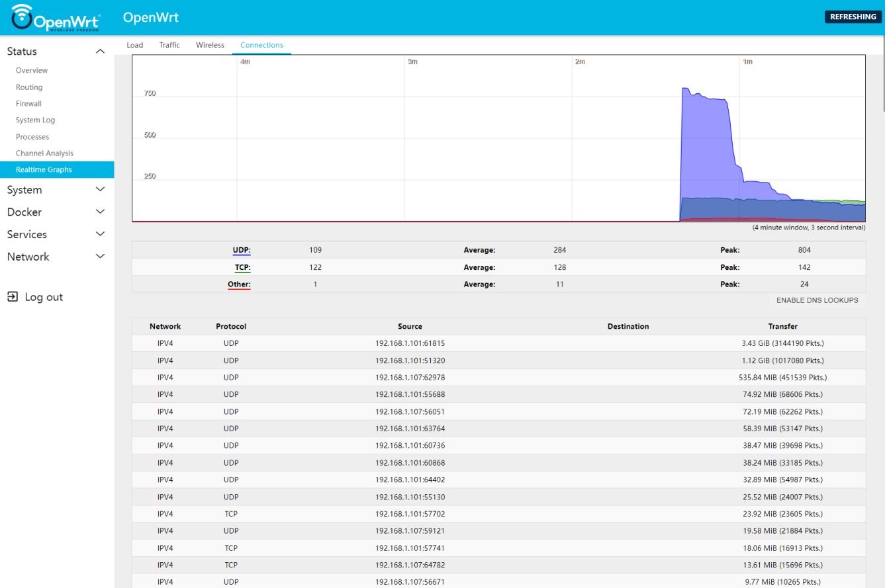Select the Connections tab
This screenshot has height=588, width=885.
(x=261, y=45)
